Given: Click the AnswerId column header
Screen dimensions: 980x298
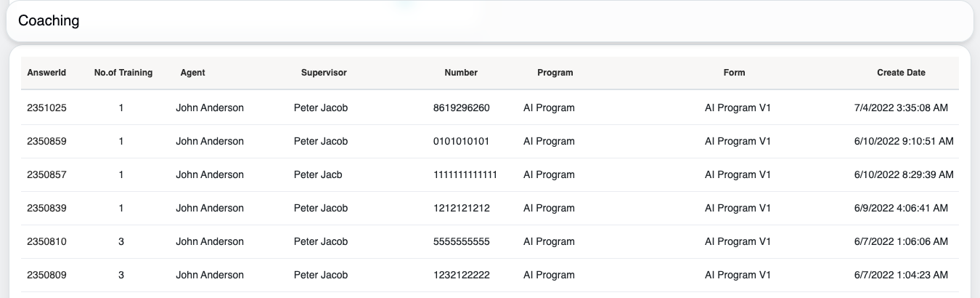Looking at the screenshot, I should point(46,73).
